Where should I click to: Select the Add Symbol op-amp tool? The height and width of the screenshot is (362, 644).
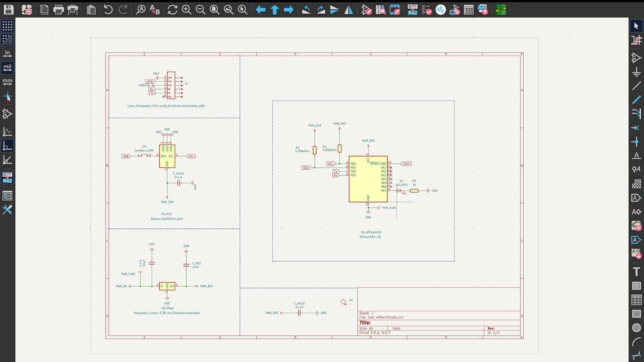pos(636,58)
